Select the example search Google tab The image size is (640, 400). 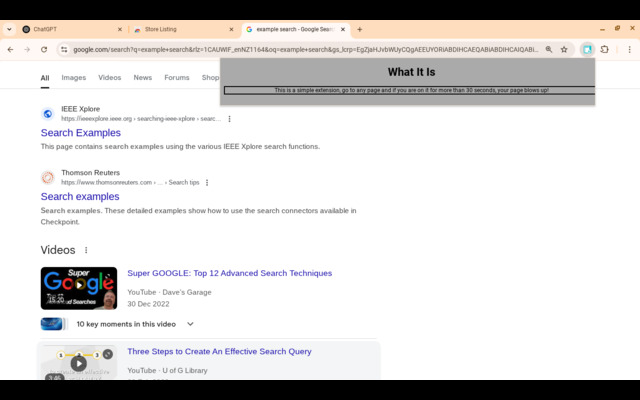click(296, 29)
